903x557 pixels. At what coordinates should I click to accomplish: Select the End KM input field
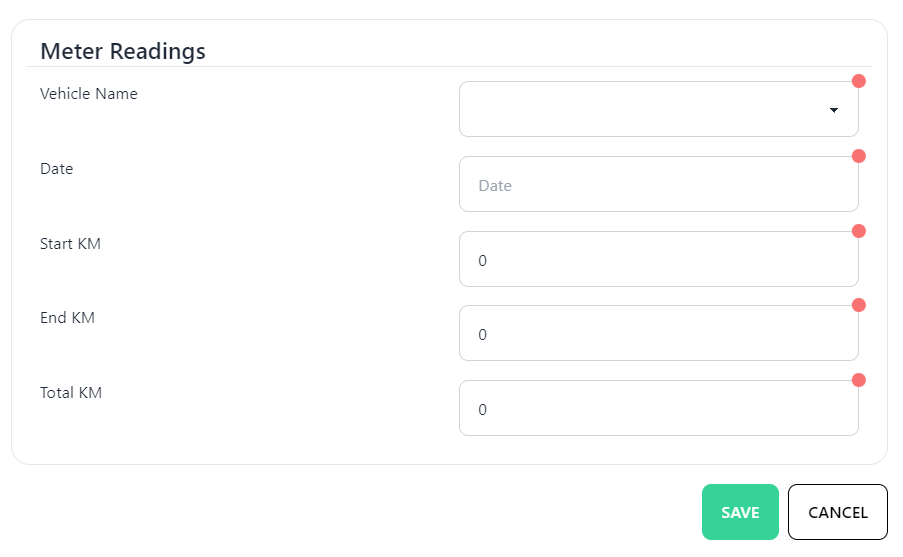coord(658,333)
